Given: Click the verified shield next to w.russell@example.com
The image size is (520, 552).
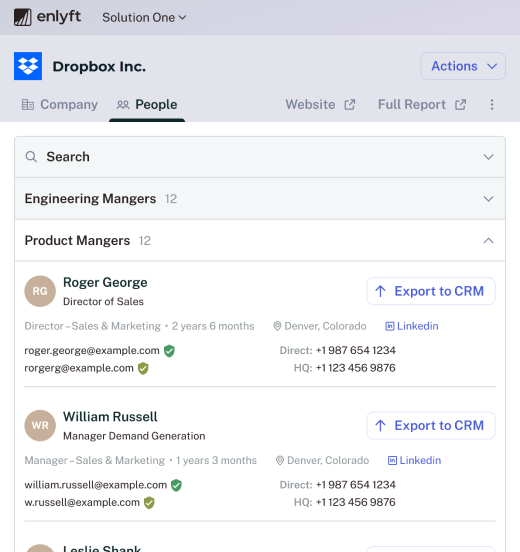Looking at the screenshot, I should [x=149, y=503].
